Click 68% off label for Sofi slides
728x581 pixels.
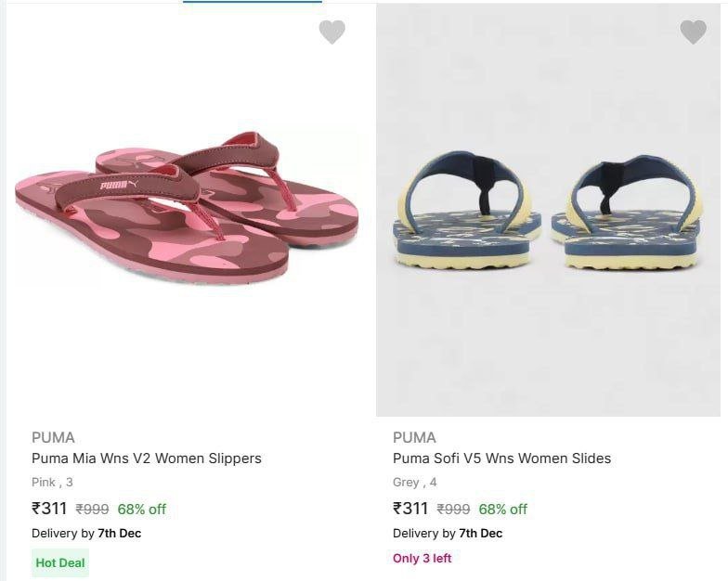[x=503, y=510]
